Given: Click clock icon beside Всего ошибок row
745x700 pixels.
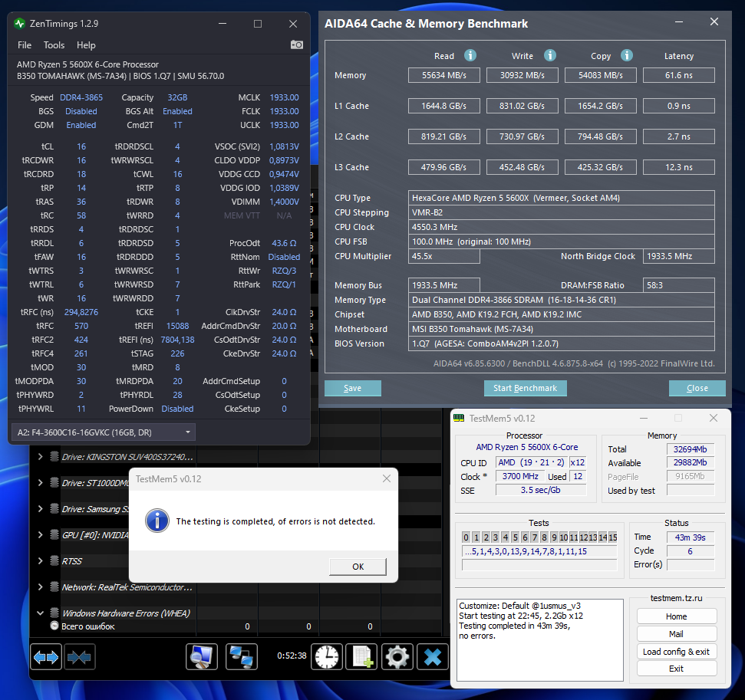Looking at the screenshot, I should [54, 626].
